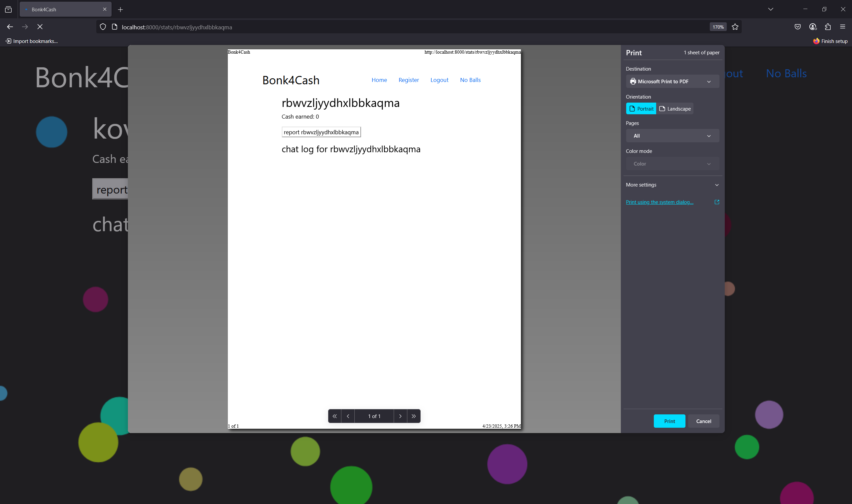Click the site shield tracking icon

tap(103, 27)
